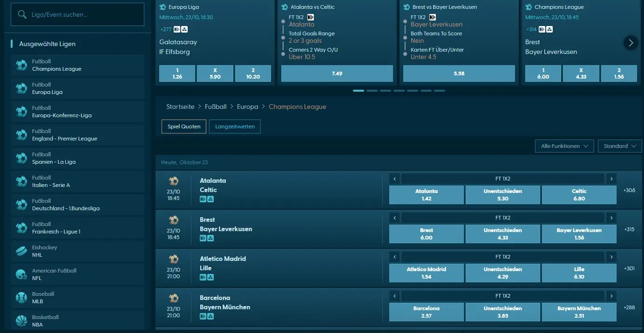Click the football icon beside Europa Liga in sidebar
This screenshot has height=333, width=644.
point(21,88)
